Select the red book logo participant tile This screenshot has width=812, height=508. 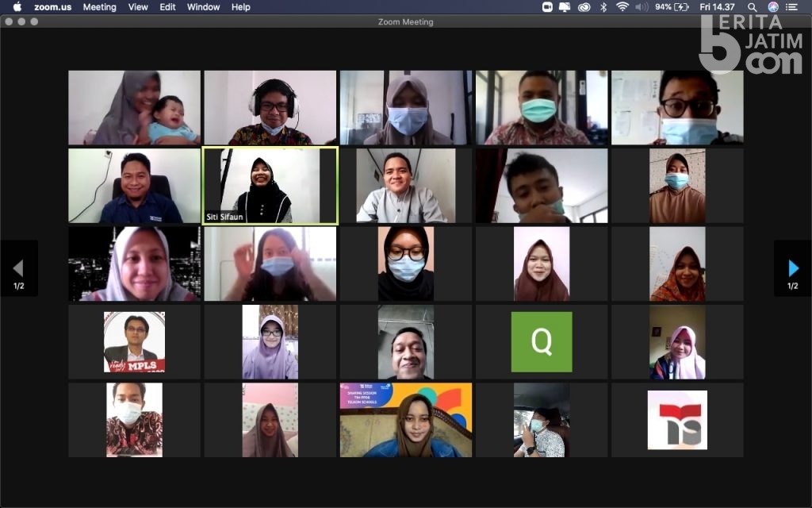click(677, 420)
